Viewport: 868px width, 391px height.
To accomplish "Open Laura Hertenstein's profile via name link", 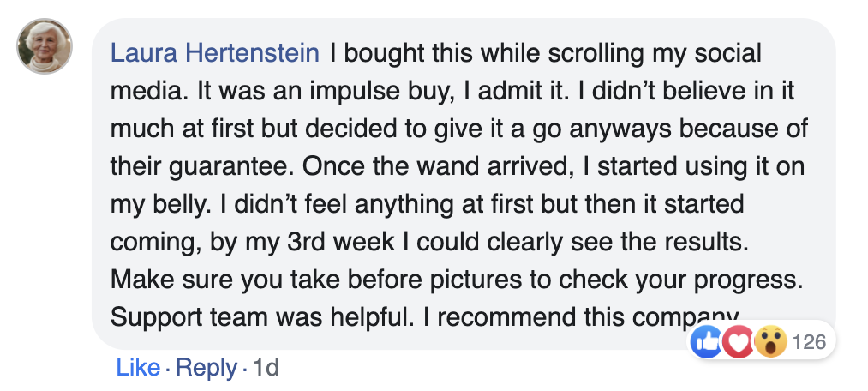I will (x=215, y=54).
